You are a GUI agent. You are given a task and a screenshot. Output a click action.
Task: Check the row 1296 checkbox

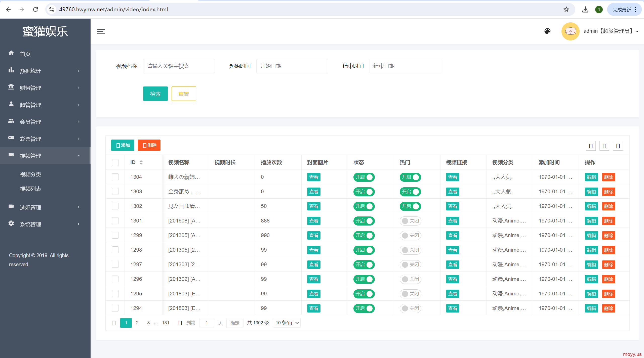click(115, 279)
